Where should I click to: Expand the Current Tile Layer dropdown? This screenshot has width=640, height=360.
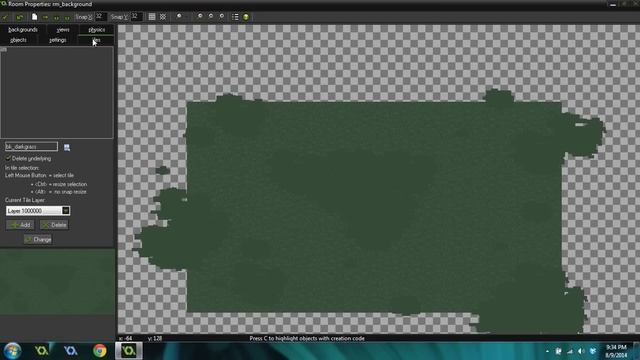click(x=65, y=211)
